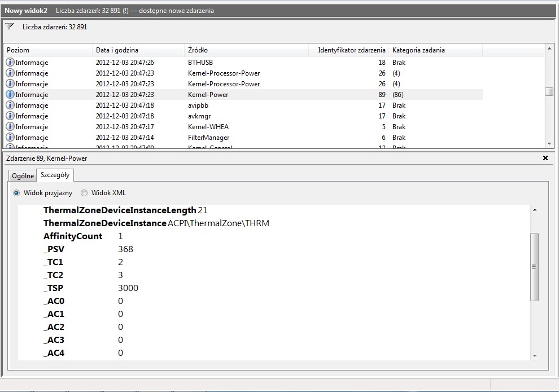The height and width of the screenshot is (392, 559).
Task: Click ThermalZoneDeviceInstance value ACPI\ThermalZone\THRM
Action: [219, 223]
